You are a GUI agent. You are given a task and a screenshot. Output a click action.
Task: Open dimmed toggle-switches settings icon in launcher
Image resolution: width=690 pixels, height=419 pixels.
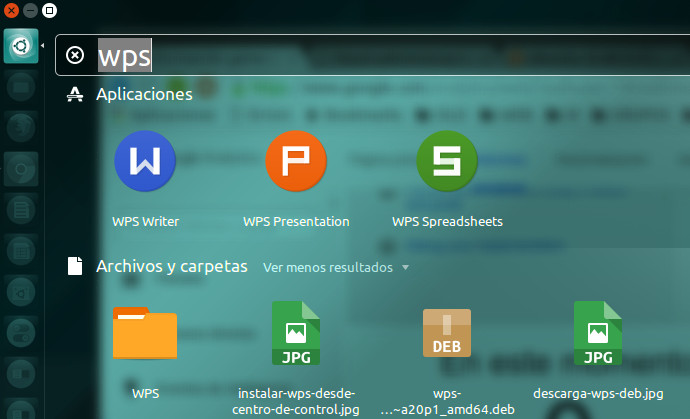pos(21,333)
